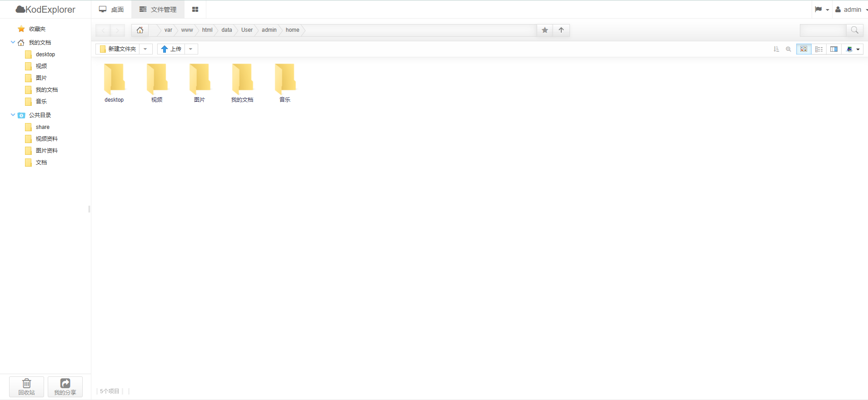Navigate to admin in breadcrumb
The height and width of the screenshot is (400, 868).
coord(269,30)
